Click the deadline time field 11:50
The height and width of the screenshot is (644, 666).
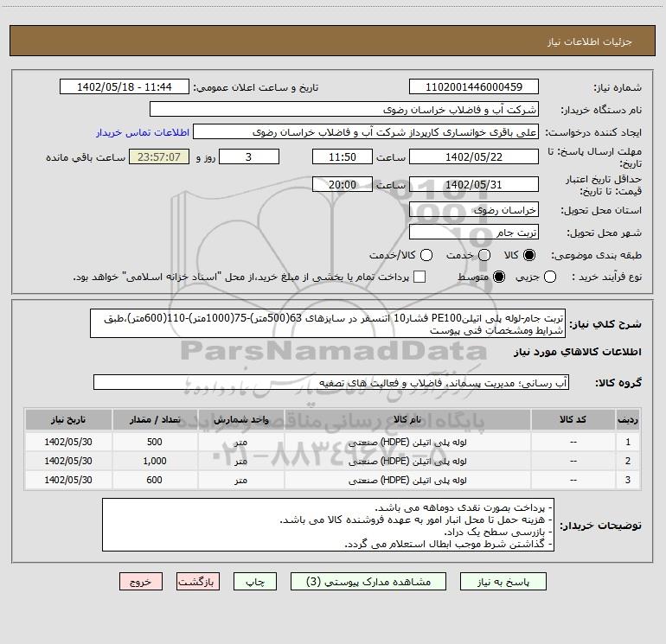click(343, 156)
